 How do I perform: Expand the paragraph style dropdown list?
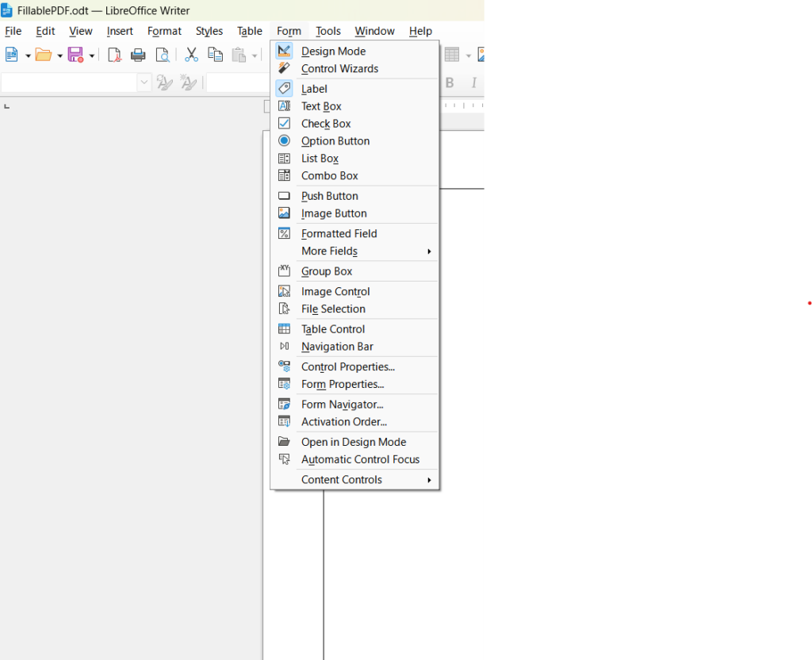click(x=144, y=82)
